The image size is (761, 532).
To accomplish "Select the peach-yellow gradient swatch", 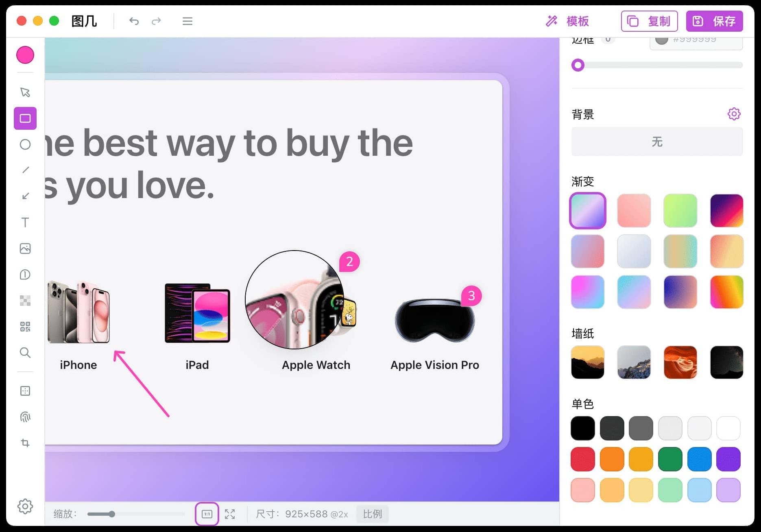I will tap(727, 251).
